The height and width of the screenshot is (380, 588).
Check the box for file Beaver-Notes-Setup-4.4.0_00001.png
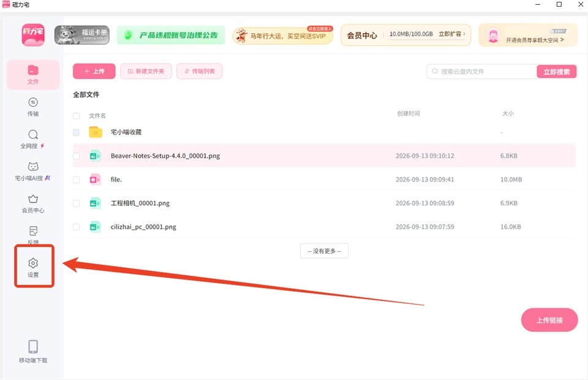pyautogui.click(x=76, y=156)
